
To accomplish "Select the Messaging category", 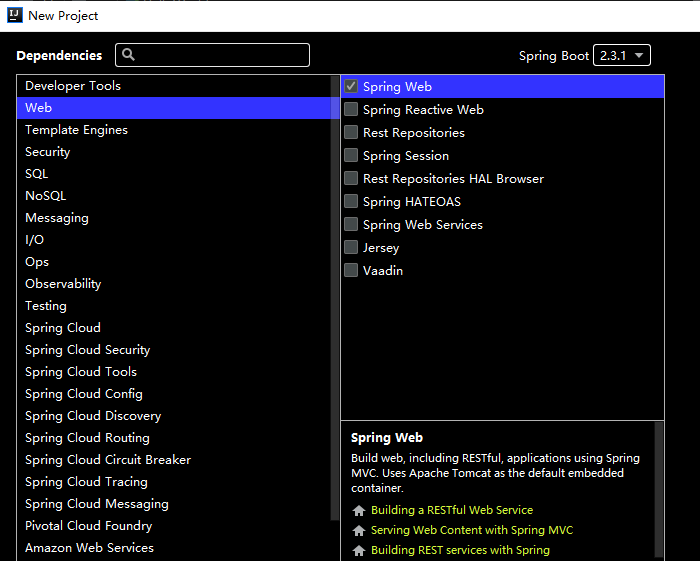I will click(174, 218).
